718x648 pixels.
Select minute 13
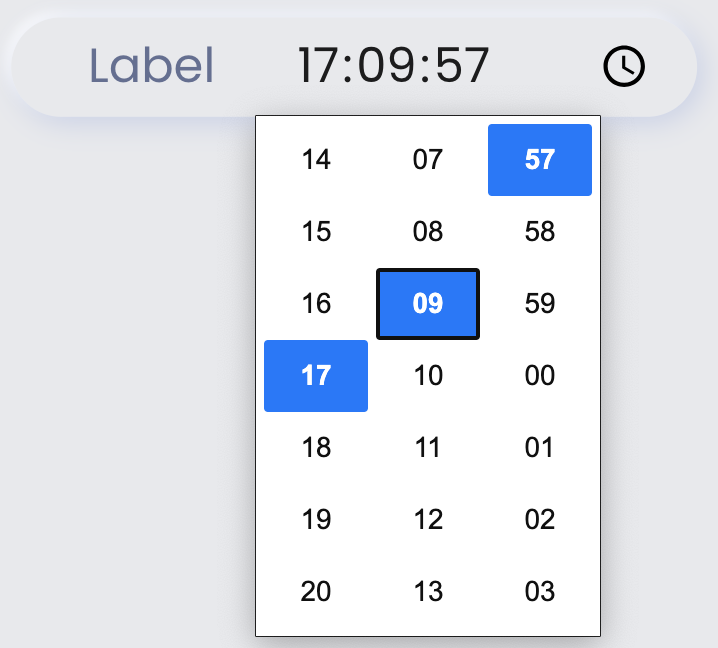coord(428,591)
